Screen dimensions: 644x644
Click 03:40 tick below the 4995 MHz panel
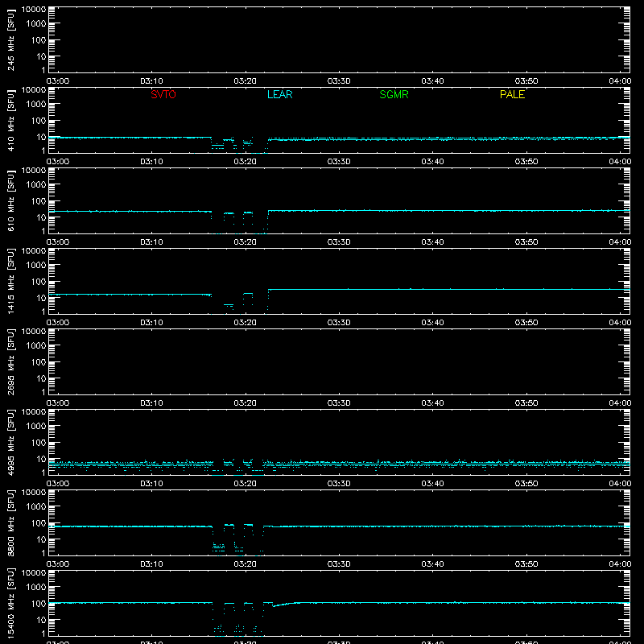tap(432, 484)
